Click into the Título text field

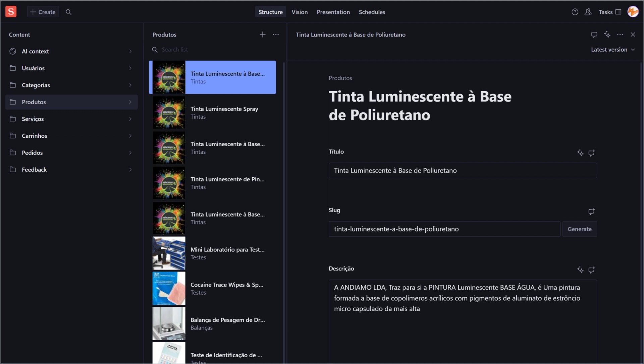[463, 170]
